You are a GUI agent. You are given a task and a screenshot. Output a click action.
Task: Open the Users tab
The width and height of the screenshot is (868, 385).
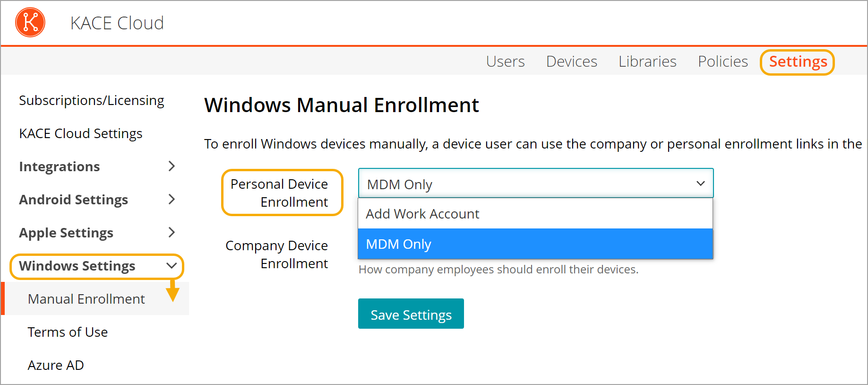[505, 61]
